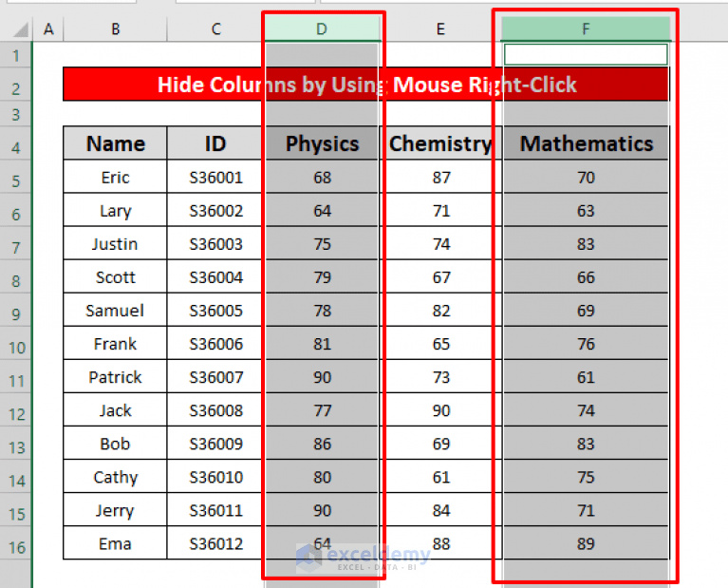Viewport: 728px width, 588px height.
Task: Click Frank's Mathematics score 76
Action: click(x=586, y=344)
